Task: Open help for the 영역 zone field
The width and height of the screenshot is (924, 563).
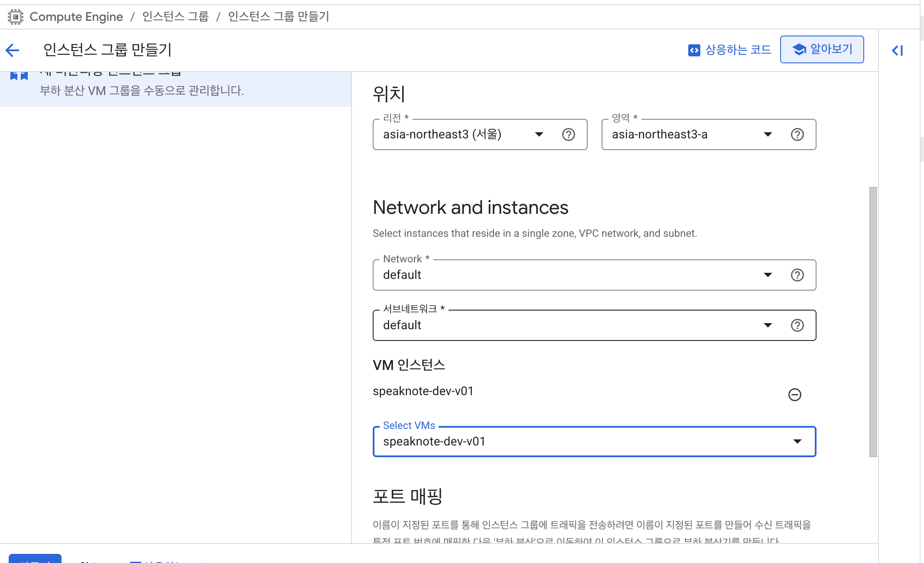Action: pyautogui.click(x=797, y=134)
